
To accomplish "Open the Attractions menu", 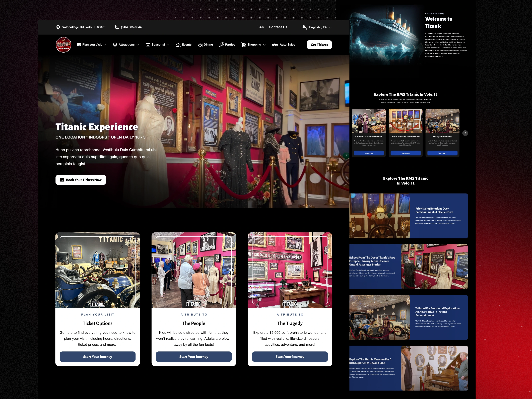I will [x=126, y=45].
